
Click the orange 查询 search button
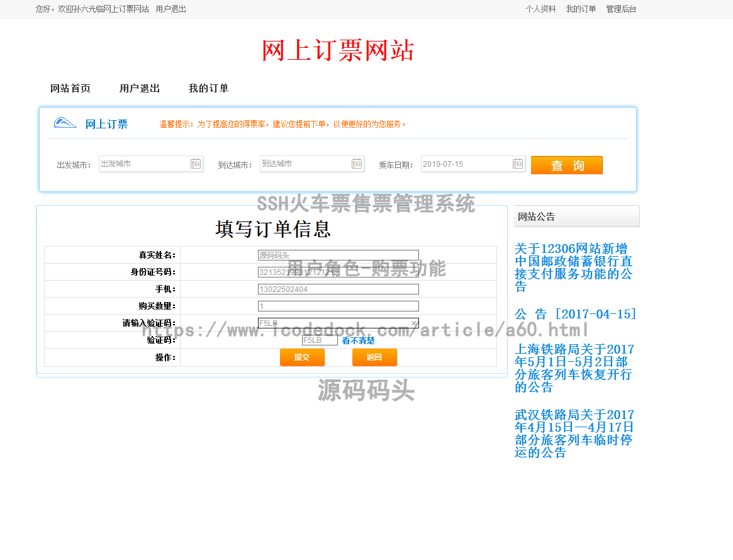click(x=566, y=165)
